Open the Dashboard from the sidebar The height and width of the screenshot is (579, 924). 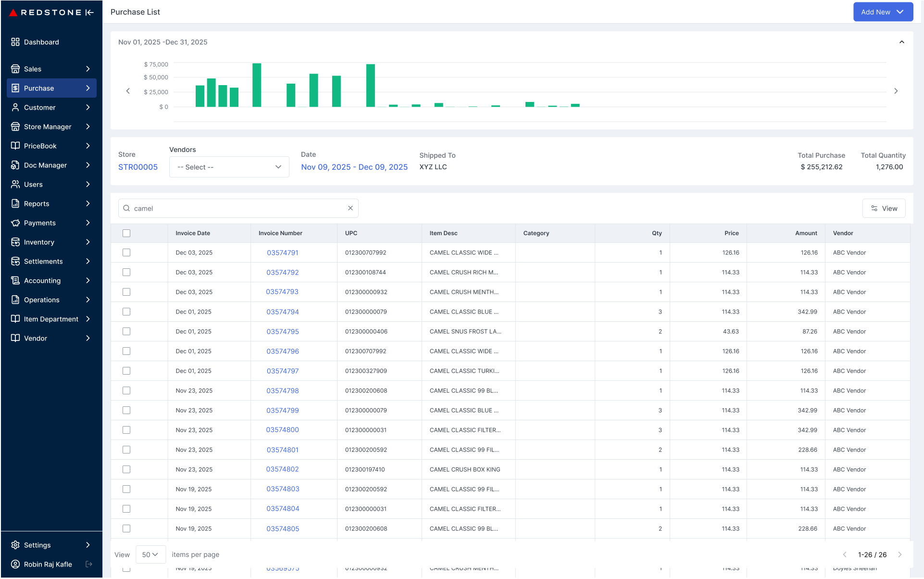coord(41,42)
